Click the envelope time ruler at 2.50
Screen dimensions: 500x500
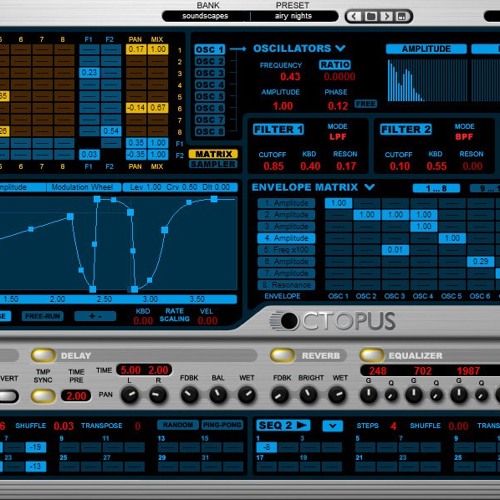tap(104, 299)
